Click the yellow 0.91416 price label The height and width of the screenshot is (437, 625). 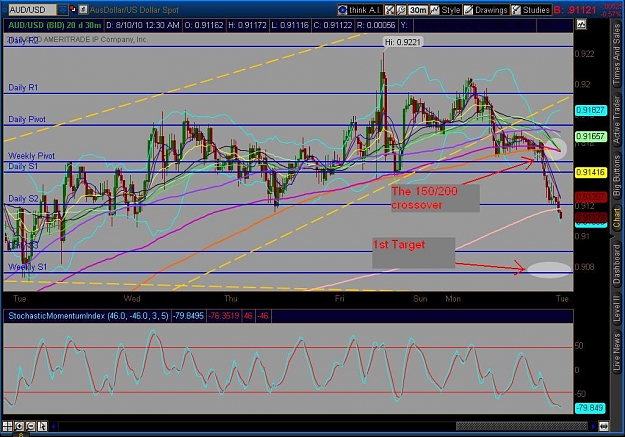click(x=591, y=172)
